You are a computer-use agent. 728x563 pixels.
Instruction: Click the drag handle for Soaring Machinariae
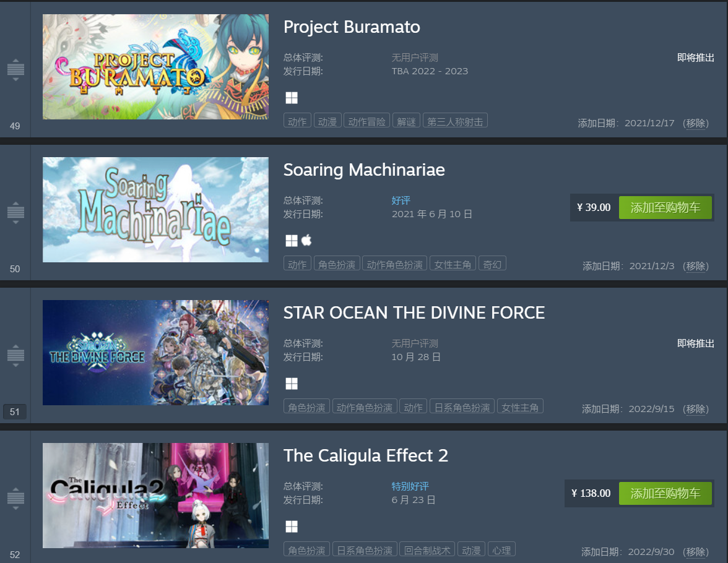[x=15, y=213]
